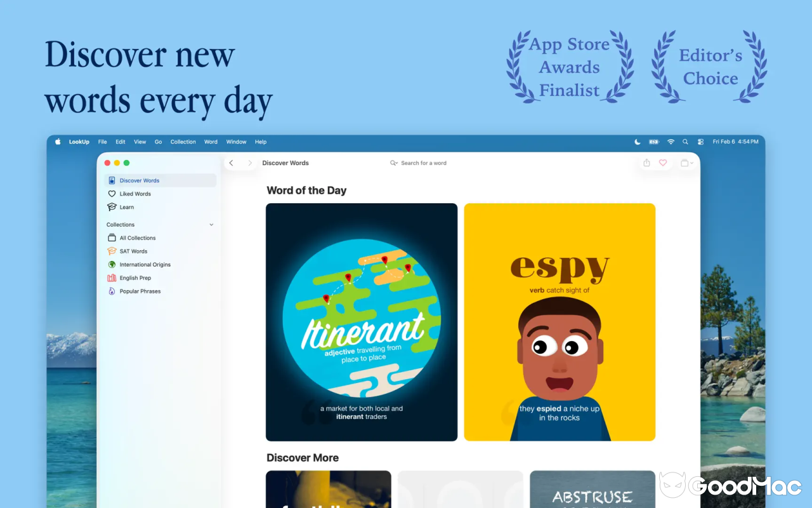Click the Discover Words title in toolbar
The height and width of the screenshot is (508, 812).
click(285, 163)
